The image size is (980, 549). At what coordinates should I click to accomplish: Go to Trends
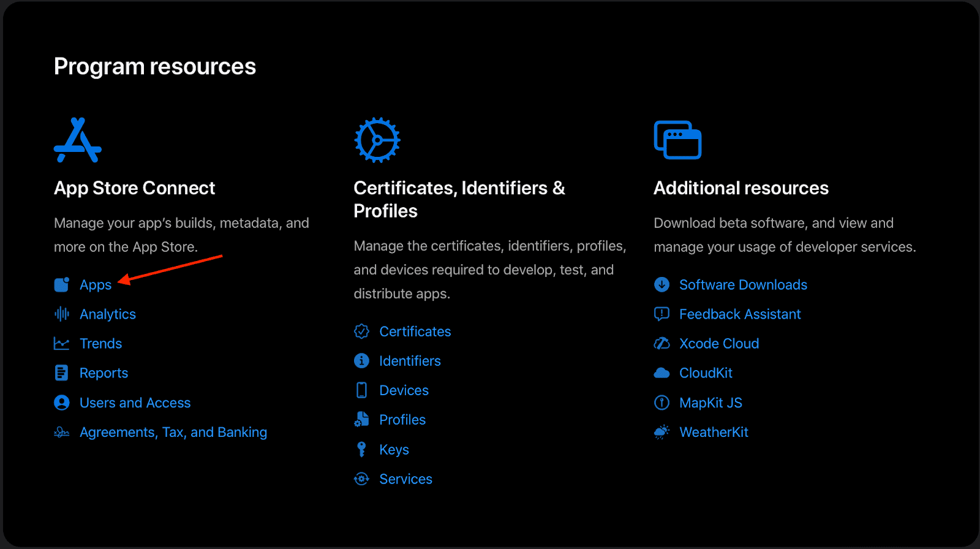tap(101, 344)
